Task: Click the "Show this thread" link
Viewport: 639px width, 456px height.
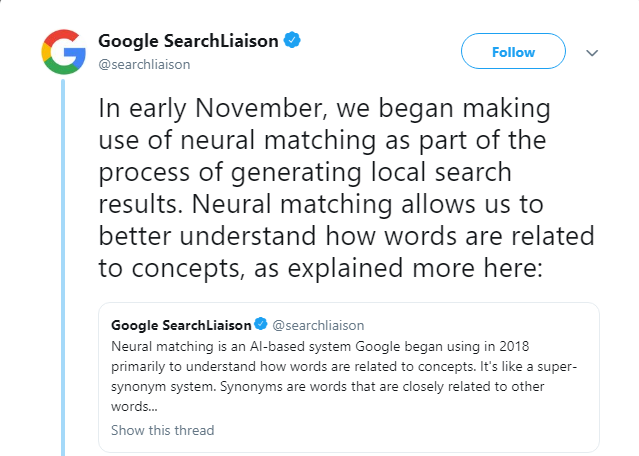Action: click(162, 430)
